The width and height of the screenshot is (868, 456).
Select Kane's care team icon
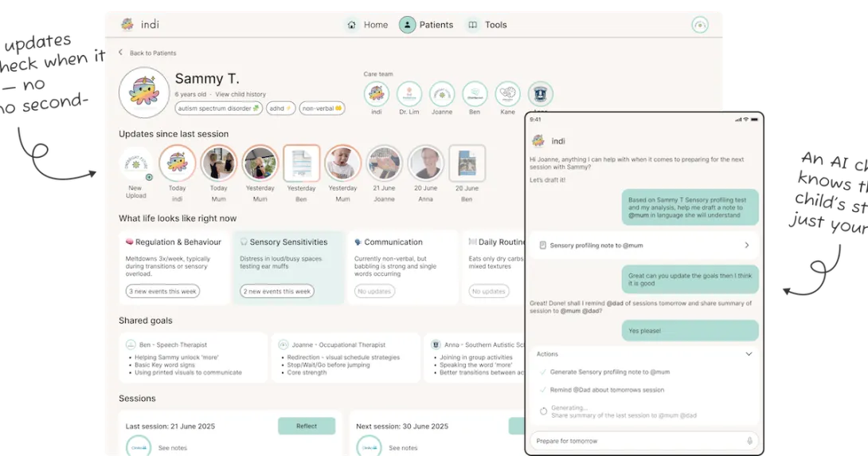(x=507, y=94)
